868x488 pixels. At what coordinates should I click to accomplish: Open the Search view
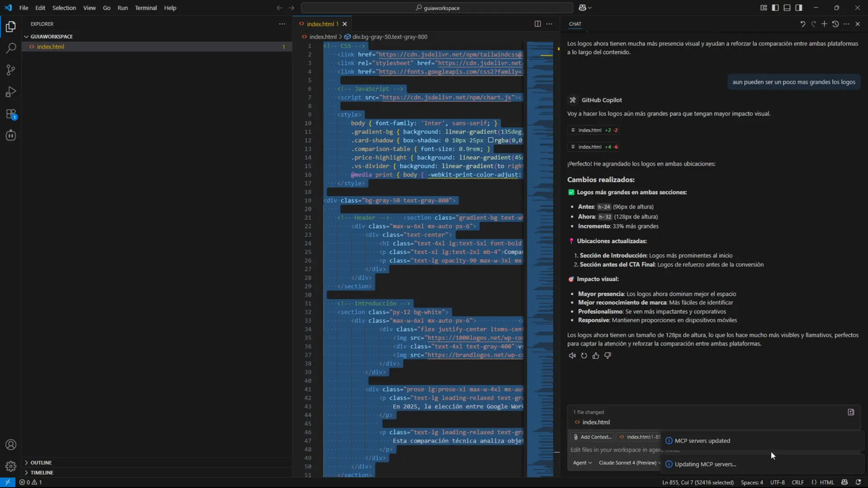point(11,48)
